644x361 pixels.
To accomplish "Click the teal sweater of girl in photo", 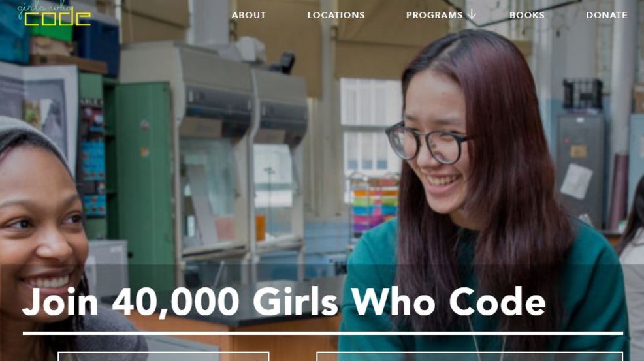I will [x=485, y=287].
